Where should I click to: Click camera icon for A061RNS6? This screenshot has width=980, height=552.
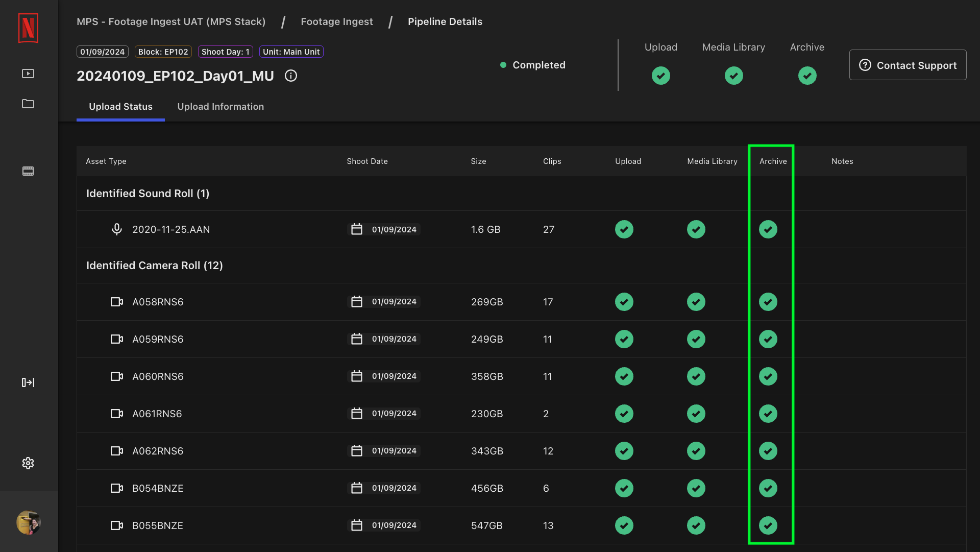[117, 414]
